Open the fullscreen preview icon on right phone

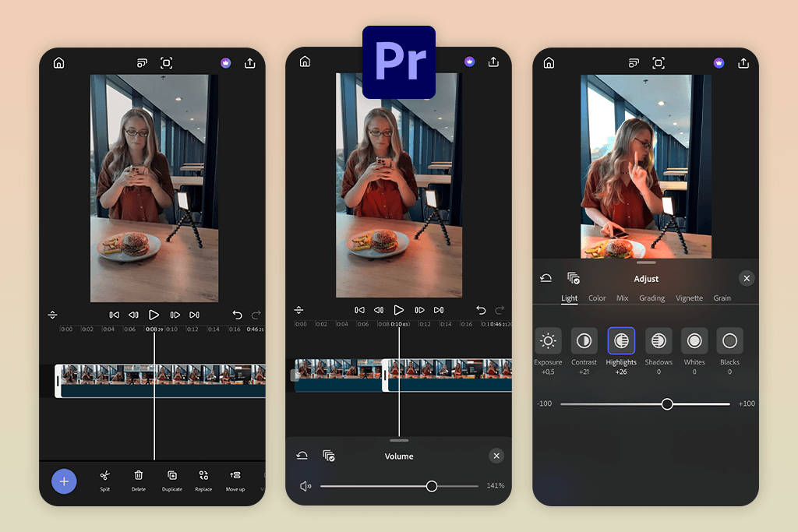[x=659, y=63]
